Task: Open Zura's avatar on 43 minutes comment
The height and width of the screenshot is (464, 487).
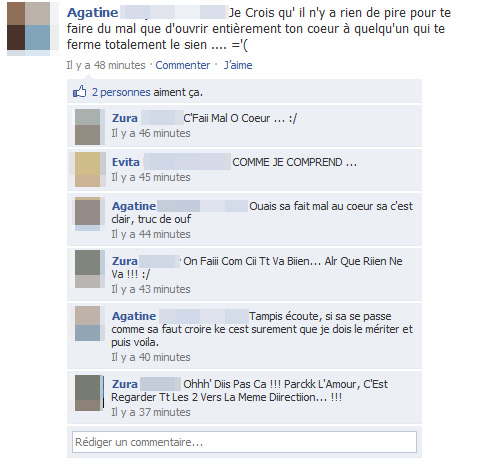Action: 87,269
